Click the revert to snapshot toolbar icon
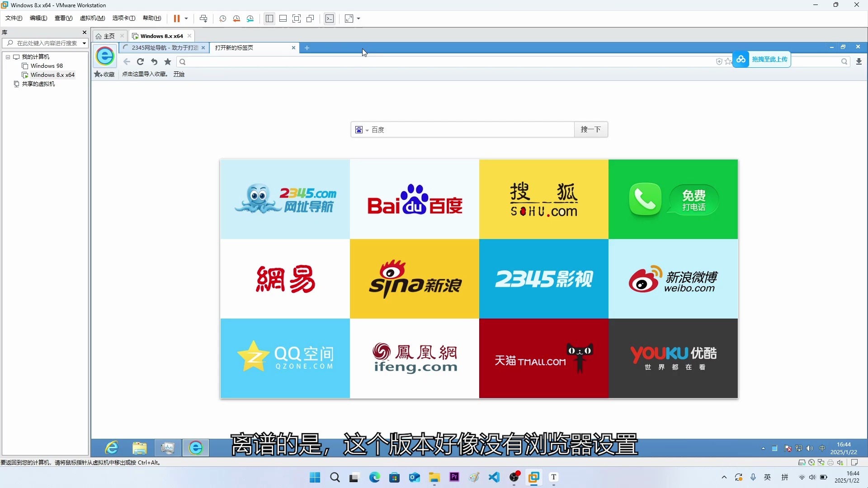Image resolution: width=868 pixels, height=488 pixels. coord(236,19)
